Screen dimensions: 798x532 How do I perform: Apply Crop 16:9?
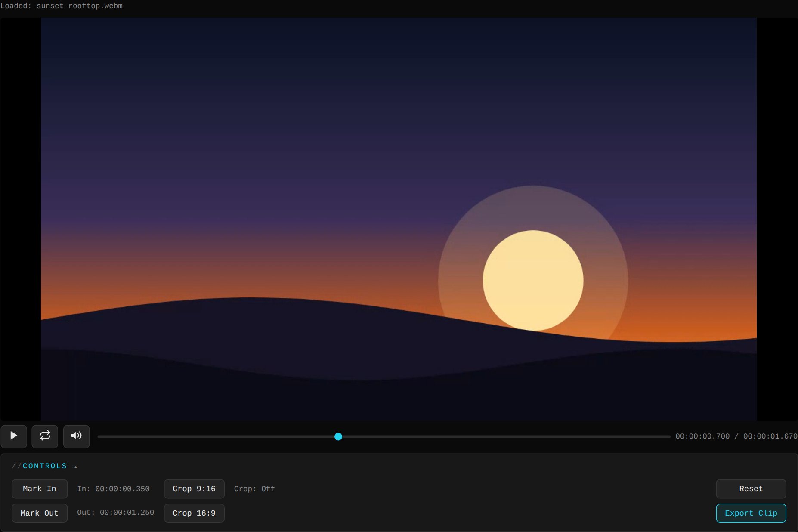194,513
